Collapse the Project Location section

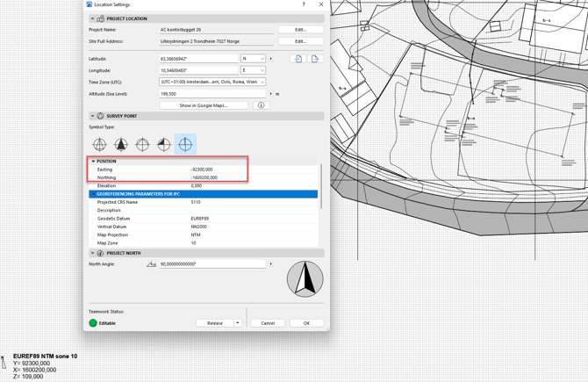(92, 18)
